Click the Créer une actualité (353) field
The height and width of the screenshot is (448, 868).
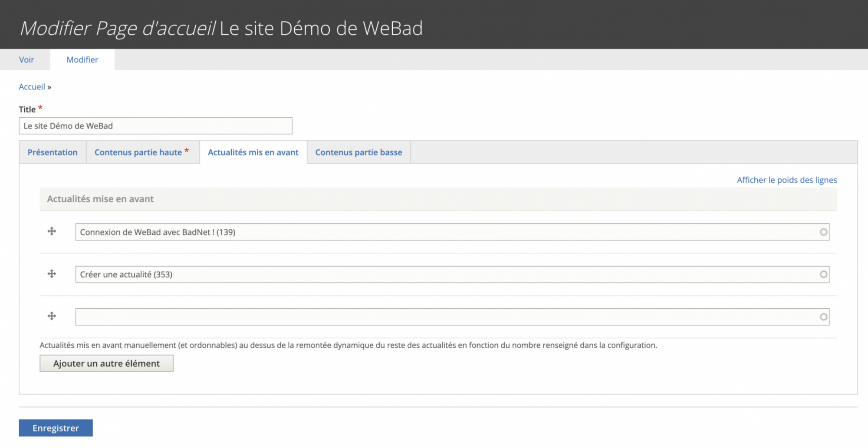pos(452,274)
